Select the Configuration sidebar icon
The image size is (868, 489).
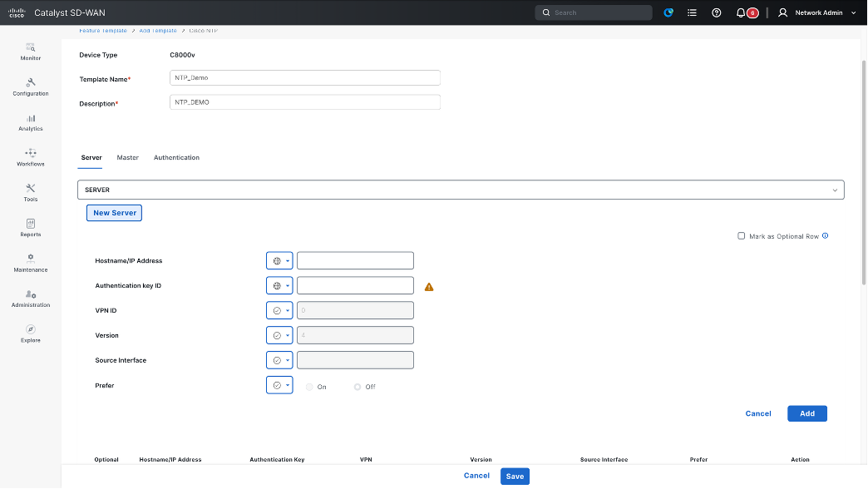(x=30, y=87)
